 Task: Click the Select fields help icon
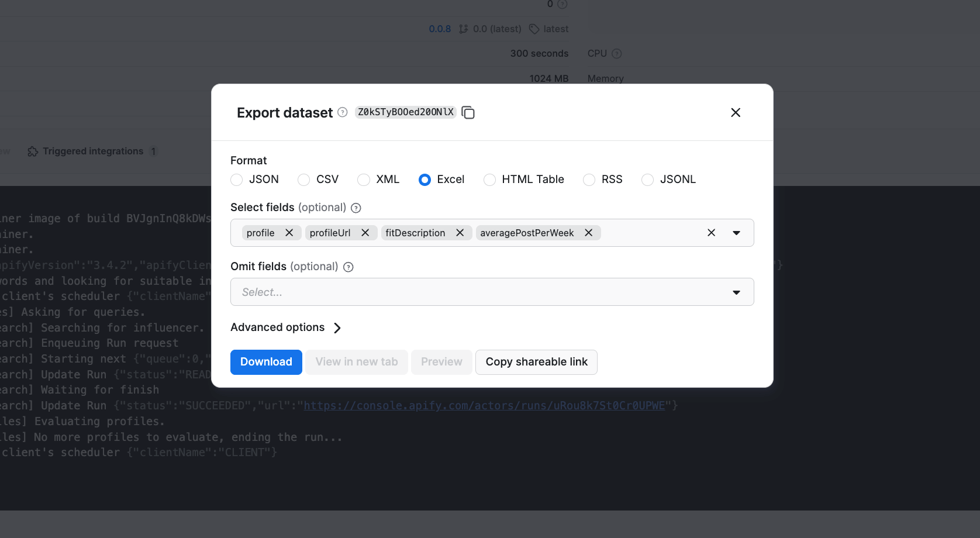point(357,208)
